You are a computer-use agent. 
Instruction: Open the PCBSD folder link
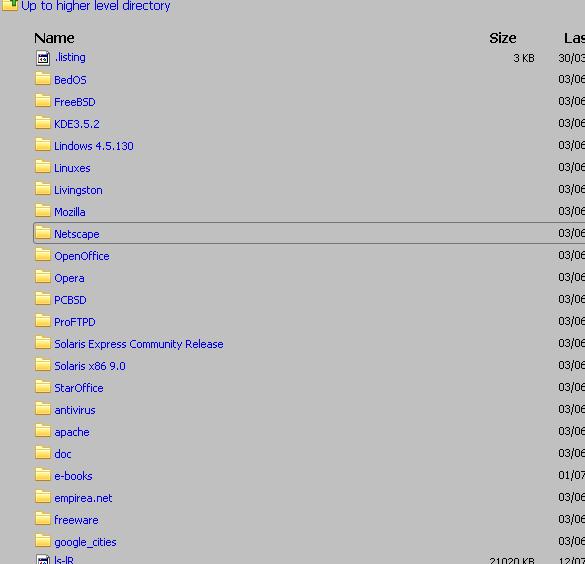(x=70, y=300)
